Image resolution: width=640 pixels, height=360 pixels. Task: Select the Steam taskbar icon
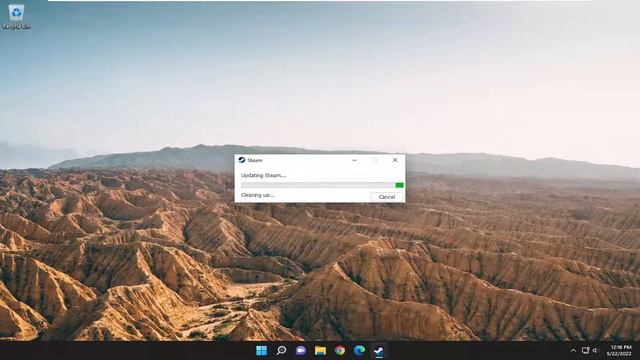click(379, 351)
